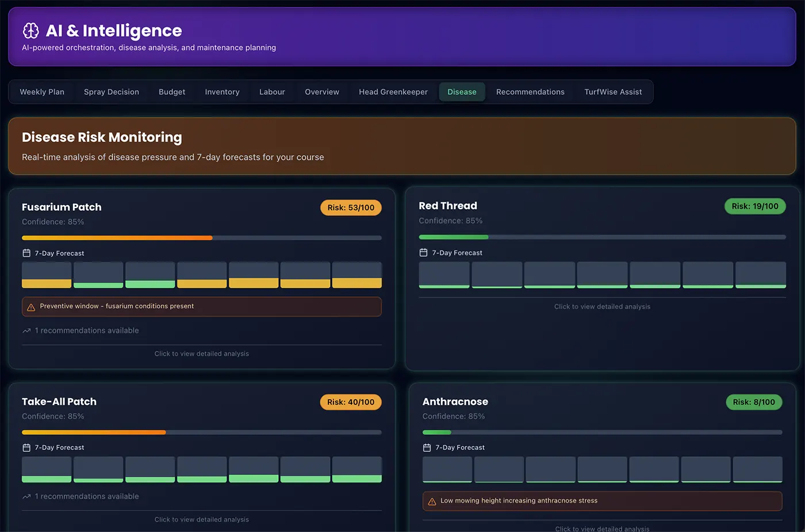Click the brain icon in the AI & Intelligence header
The width and height of the screenshot is (805, 532).
tap(30, 30)
